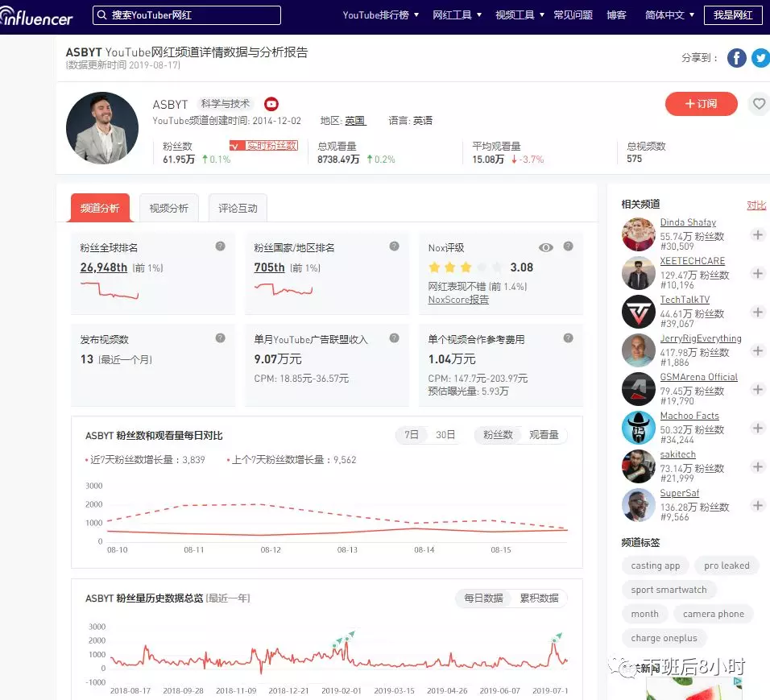Help icon for 单月YouTube广告联盟收入
770x700 pixels.
coord(394,338)
